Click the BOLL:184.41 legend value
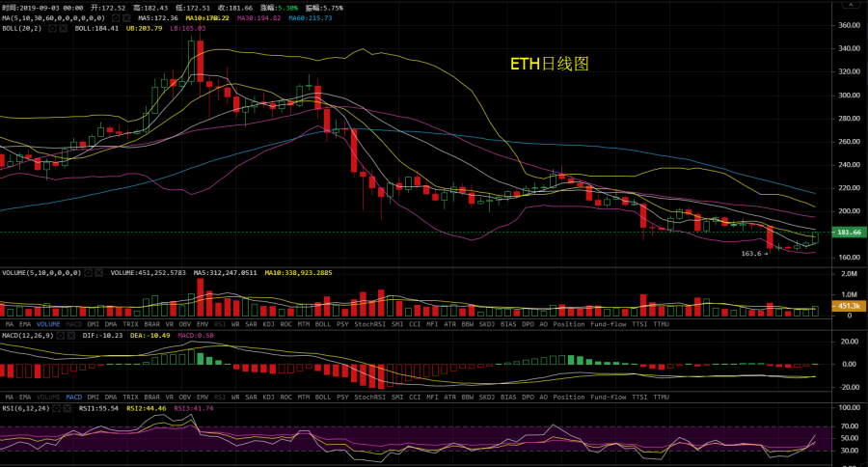Screen dimensions: 868x467 [96, 28]
